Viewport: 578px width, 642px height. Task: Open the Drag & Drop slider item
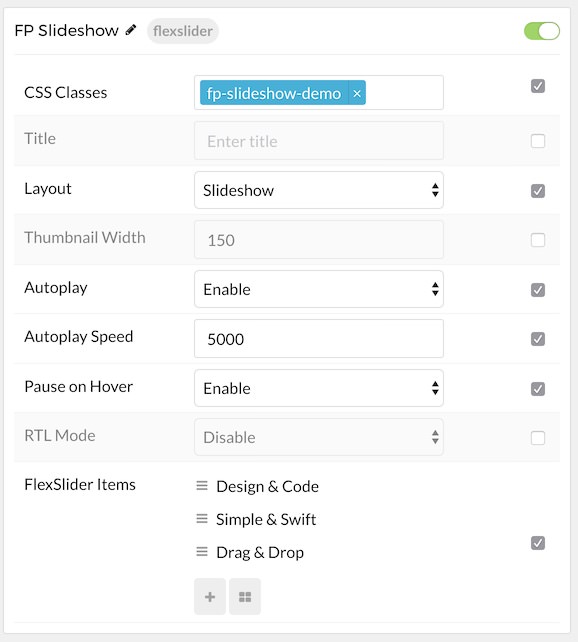260,553
